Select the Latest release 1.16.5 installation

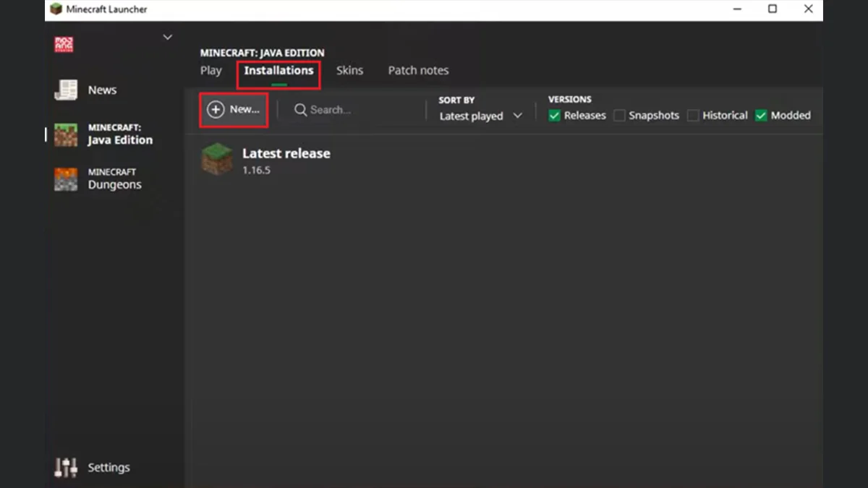(286, 159)
